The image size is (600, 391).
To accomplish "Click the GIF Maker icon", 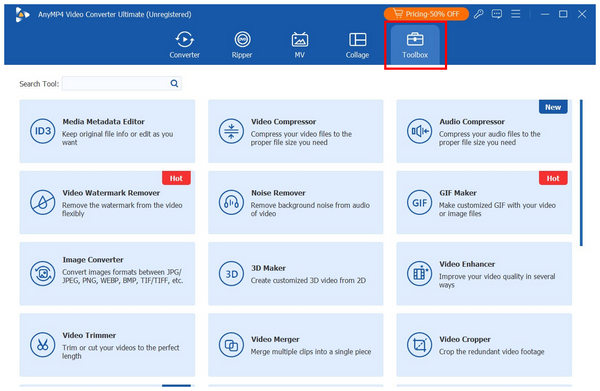I will tap(419, 202).
